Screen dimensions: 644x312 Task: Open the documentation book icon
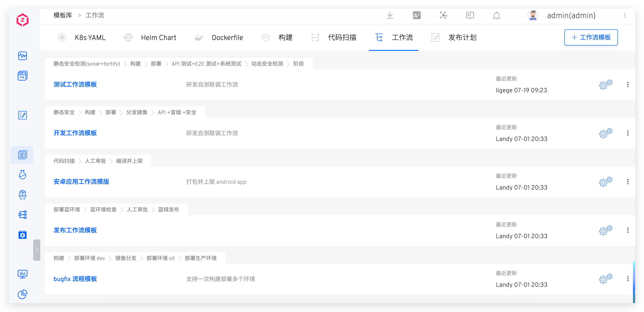pyautogui.click(x=470, y=15)
